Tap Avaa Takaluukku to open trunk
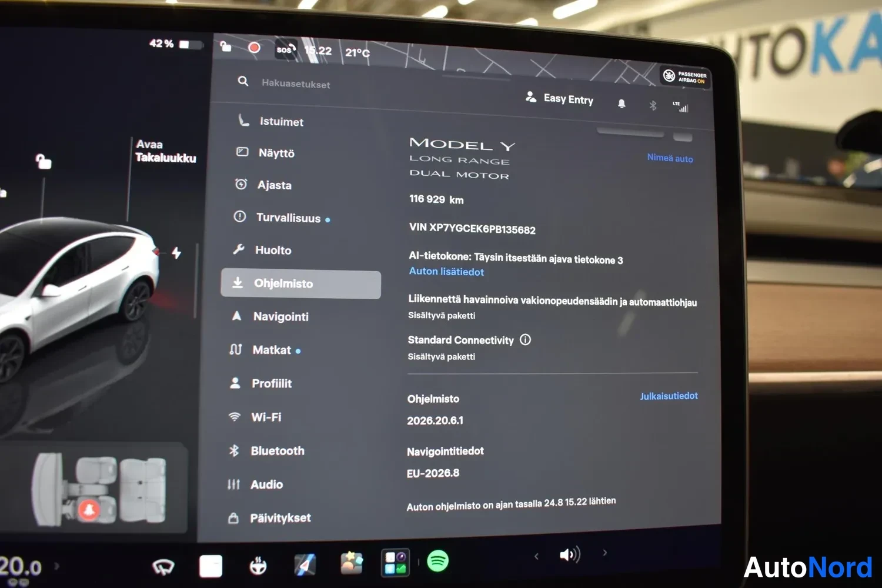This screenshot has height=588, width=882. coord(165,151)
